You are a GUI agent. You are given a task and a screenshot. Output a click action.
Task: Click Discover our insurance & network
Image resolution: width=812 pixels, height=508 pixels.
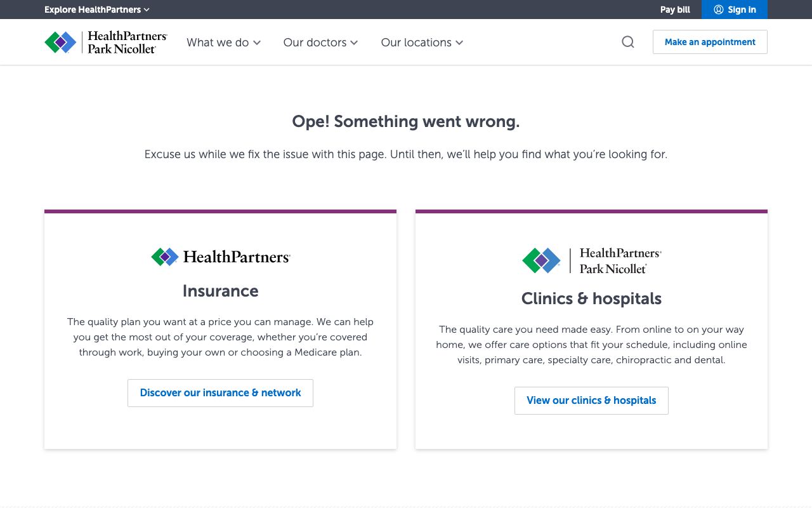coord(220,393)
